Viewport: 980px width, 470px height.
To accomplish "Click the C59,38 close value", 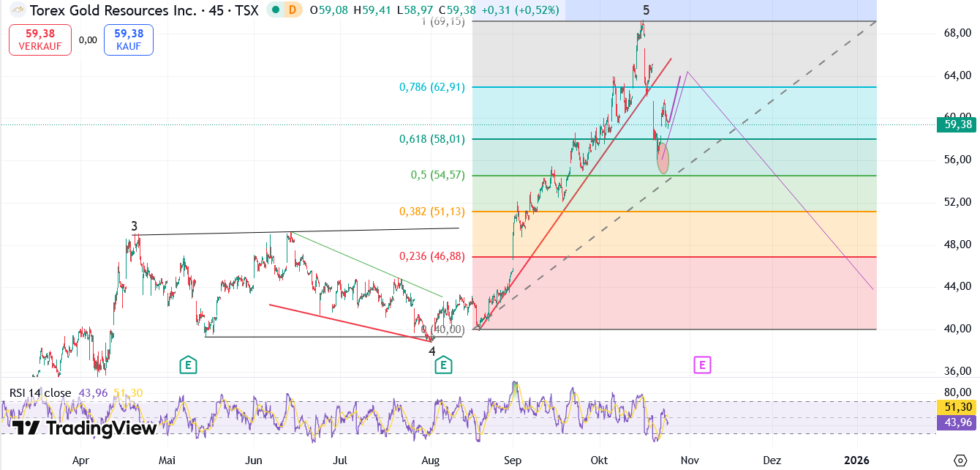I will (459, 10).
